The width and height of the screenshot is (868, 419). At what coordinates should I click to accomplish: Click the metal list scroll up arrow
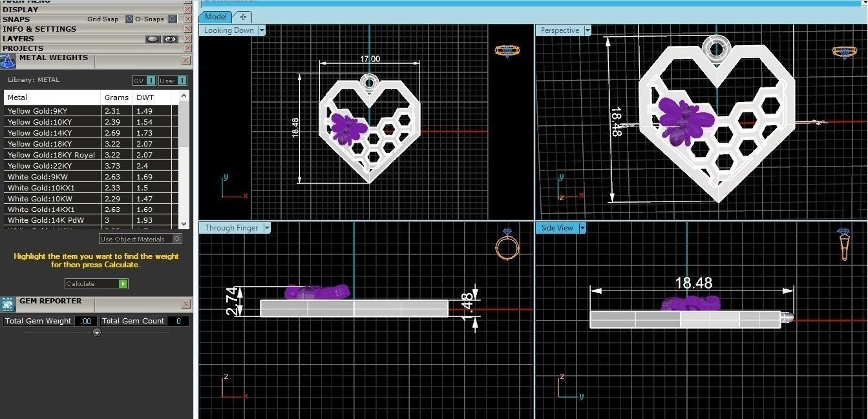click(x=184, y=96)
